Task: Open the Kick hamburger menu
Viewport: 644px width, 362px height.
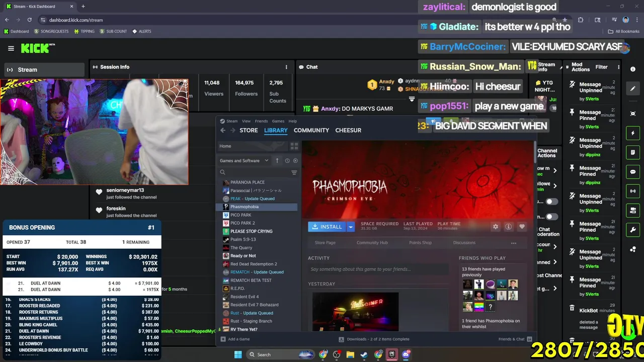Action: [11, 48]
